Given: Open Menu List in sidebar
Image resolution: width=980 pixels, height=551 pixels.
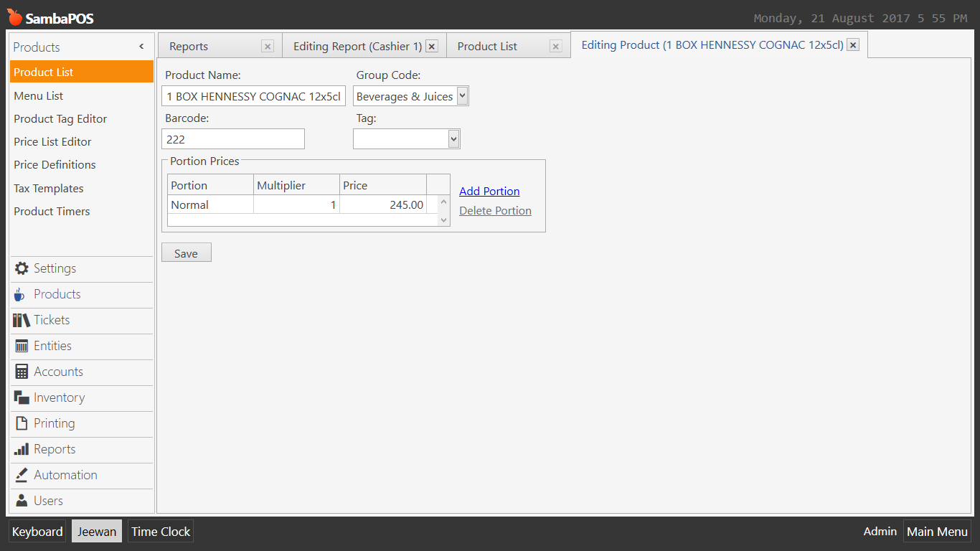Looking at the screenshot, I should pos(82,95).
